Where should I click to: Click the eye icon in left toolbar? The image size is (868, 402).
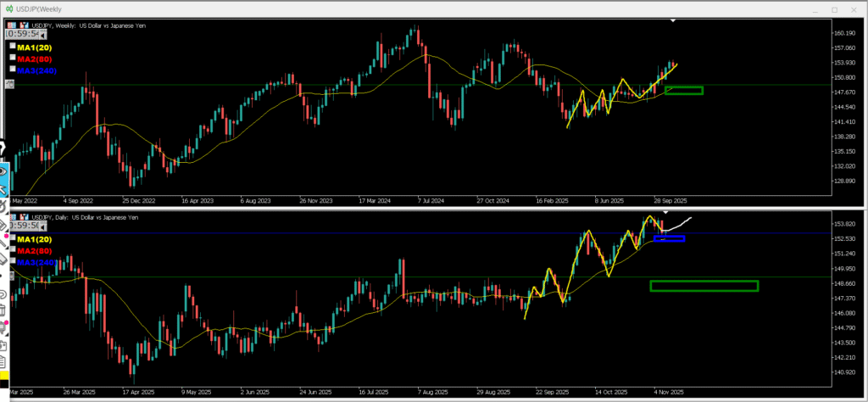4,170
